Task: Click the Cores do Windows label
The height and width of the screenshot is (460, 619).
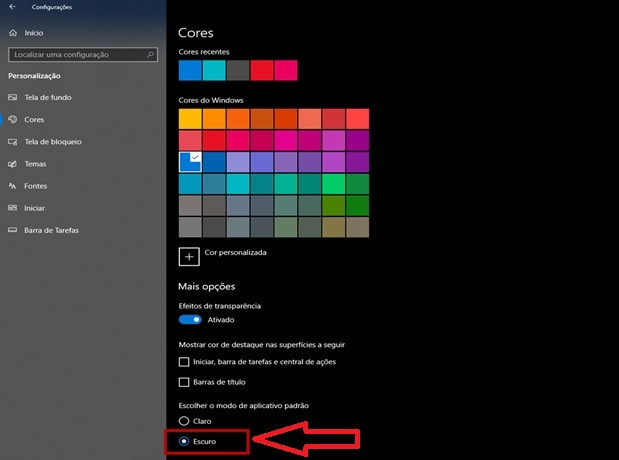Action: [211, 100]
